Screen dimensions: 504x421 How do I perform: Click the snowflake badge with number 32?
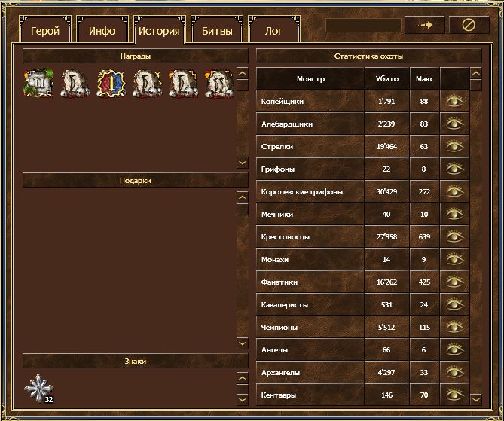[38, 388]
